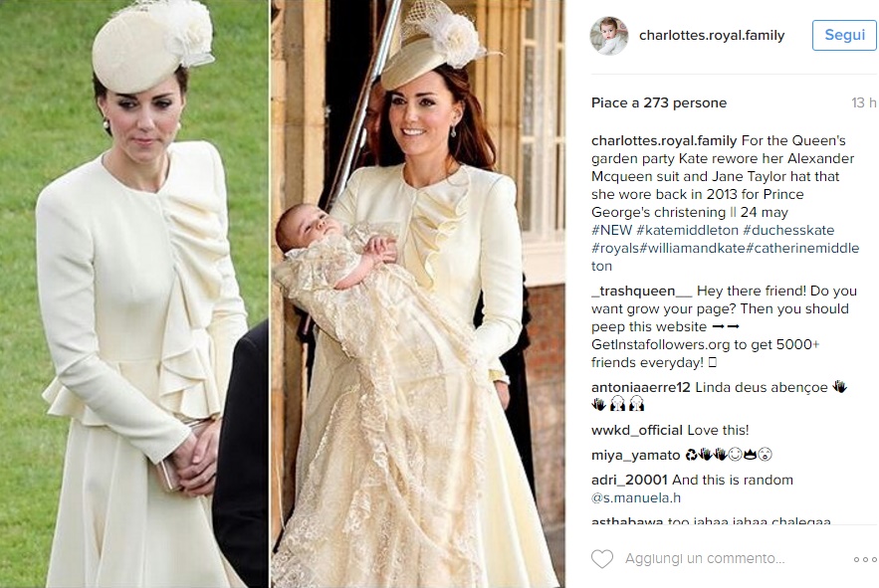Screen dimensions: 879x588
Task: Open the @s.manuela.h mention
Action: (x=636, y=497)
